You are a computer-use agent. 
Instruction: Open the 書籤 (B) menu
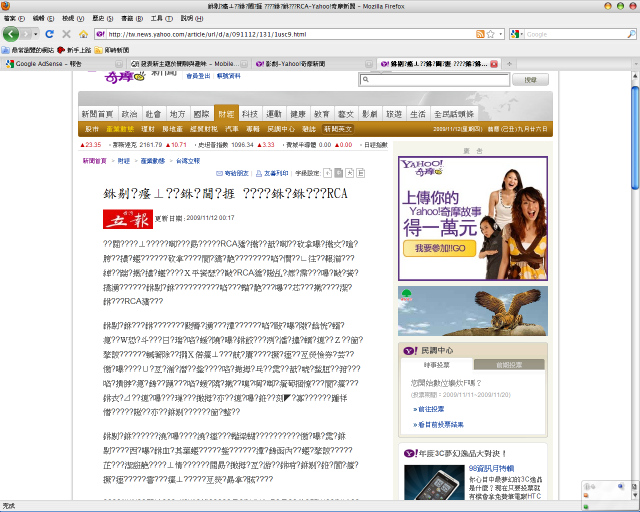click(x=132, y=18)
